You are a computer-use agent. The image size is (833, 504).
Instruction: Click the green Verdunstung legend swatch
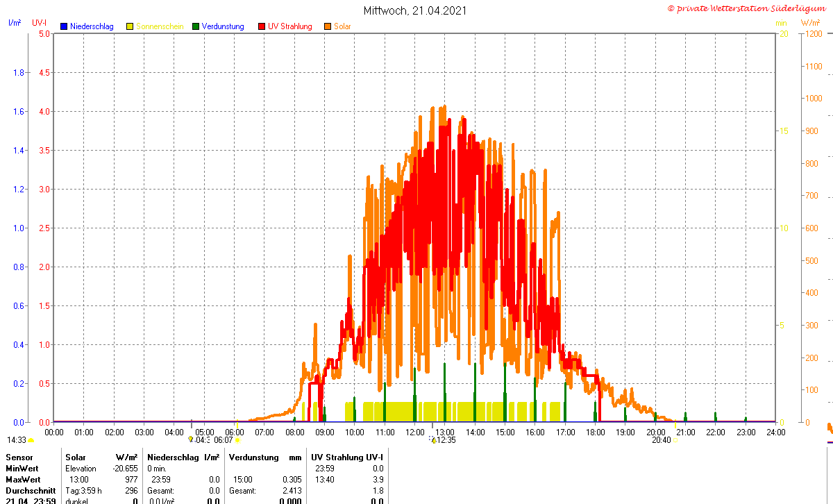pyautogui.click(x=196, y=26)
